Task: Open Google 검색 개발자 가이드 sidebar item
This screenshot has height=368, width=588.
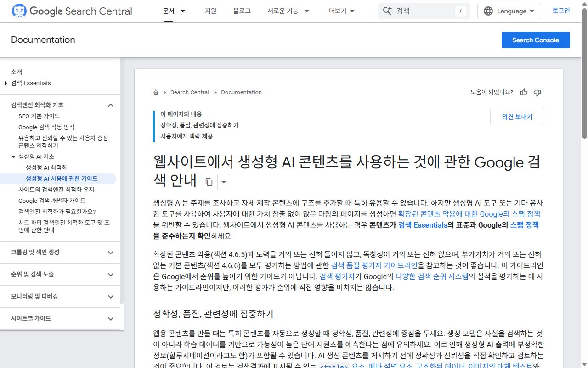Action: [x=52, y=201]
